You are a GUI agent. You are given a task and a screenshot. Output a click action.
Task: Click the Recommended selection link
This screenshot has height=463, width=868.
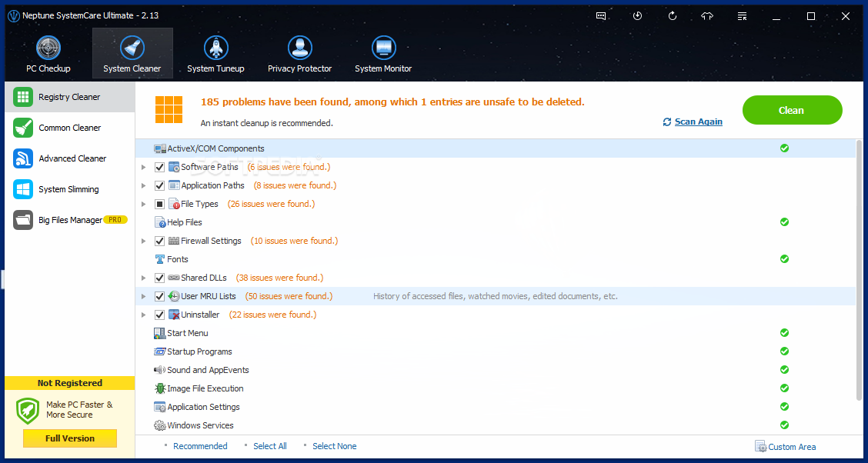point(200,446)
